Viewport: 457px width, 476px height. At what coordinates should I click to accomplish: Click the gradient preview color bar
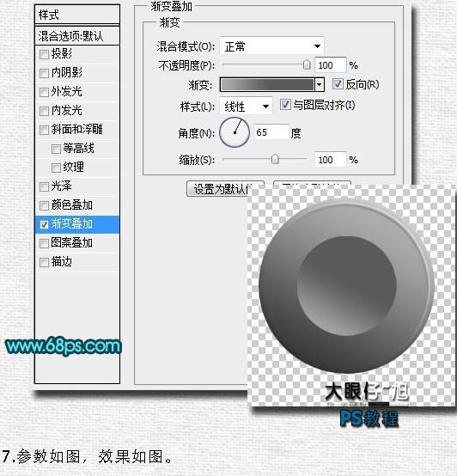(267, 85)
